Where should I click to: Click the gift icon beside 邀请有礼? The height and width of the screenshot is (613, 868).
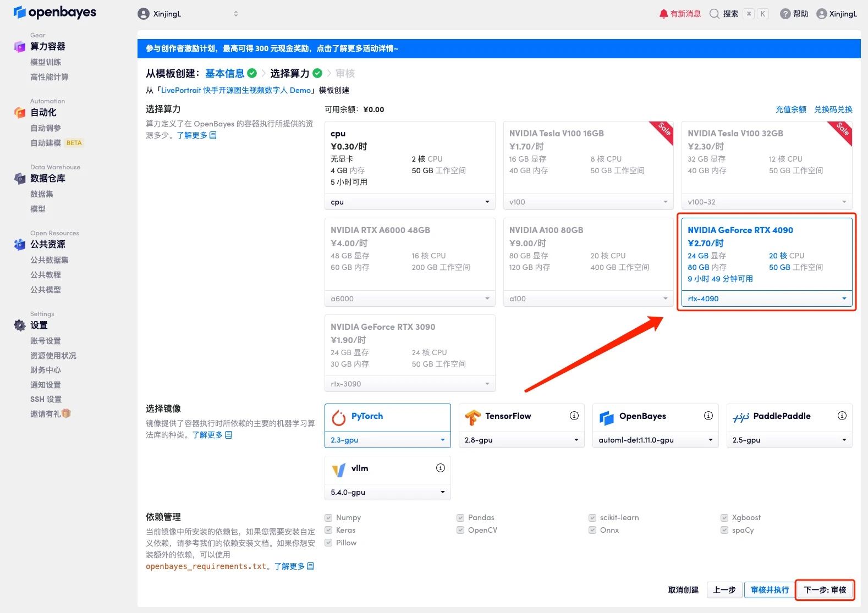[x=67, y=413]
